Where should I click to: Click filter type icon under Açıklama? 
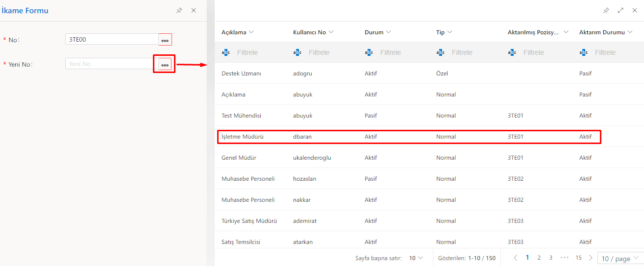pos(226,52)
